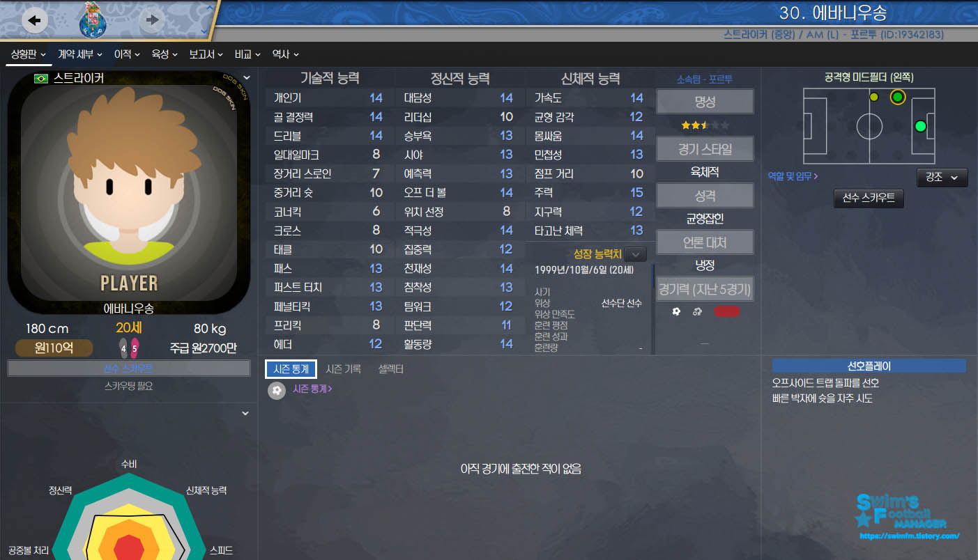Viewport: 978px width, 560px height.
Task: Open the 비교 menu
Action: coord(247,54)
